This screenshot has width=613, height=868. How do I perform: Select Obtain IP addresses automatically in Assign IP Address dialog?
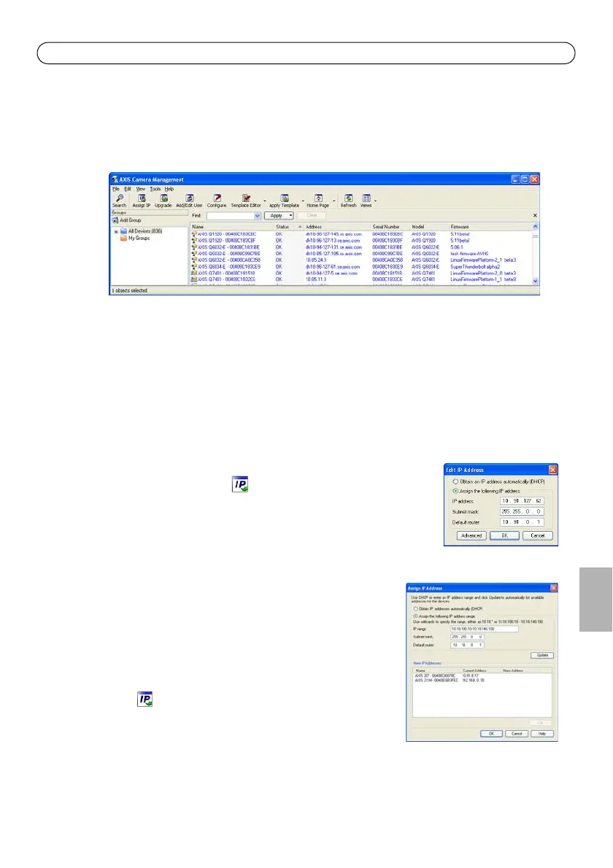pos(415,609)
